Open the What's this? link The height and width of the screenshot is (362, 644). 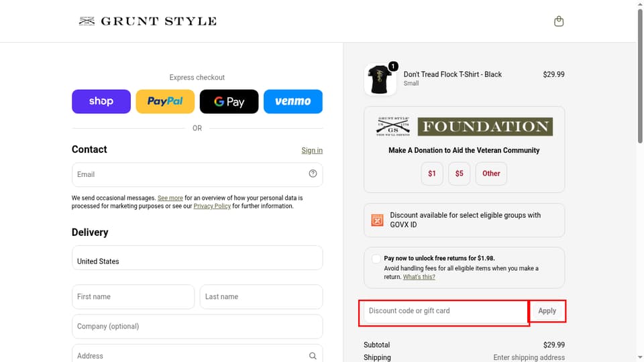(419, 277)
